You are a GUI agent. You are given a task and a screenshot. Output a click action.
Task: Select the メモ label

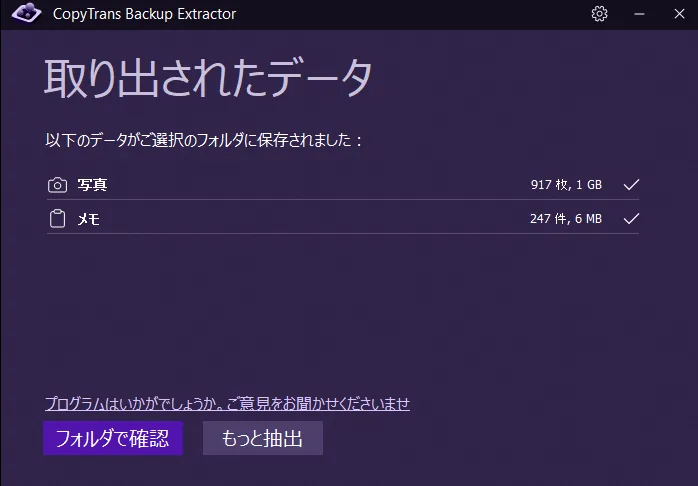(x=89, y=219)
